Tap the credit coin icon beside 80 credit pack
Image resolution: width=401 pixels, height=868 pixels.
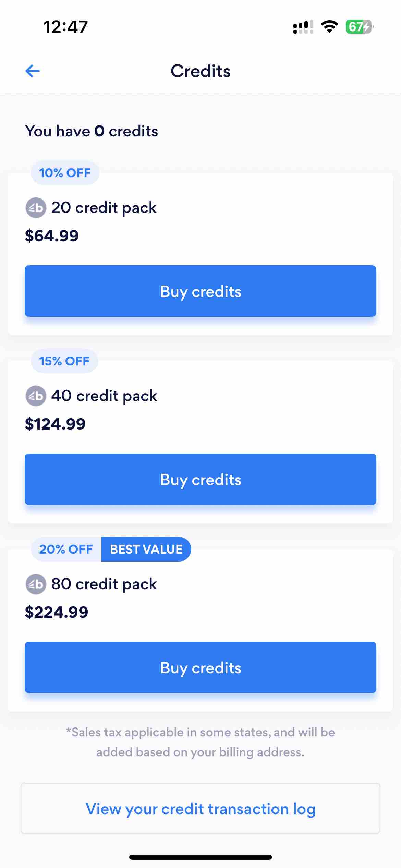coord(36,584)
